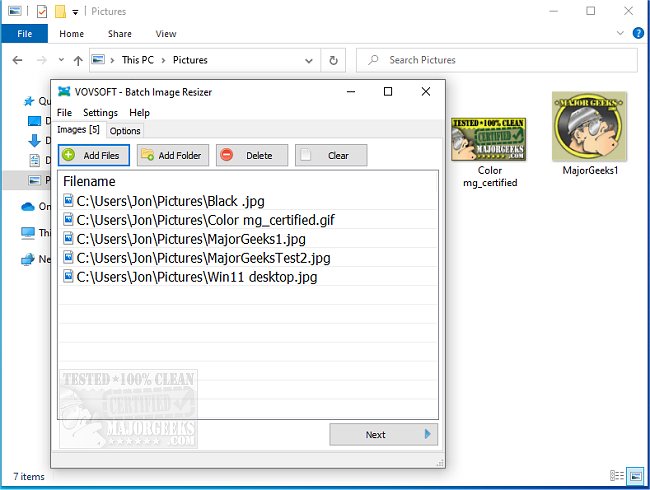
Task: Open the Explorer File ribbon tab
Action: 24,34
